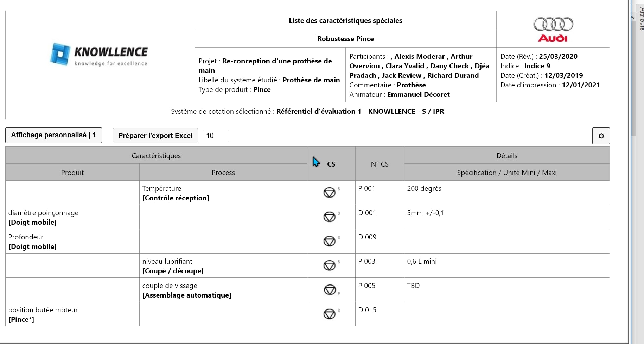This screenshot has width=644, height=344.
Task: Click the Animateur Emmanuel Décoret text
Action: (x=400, y=94)
